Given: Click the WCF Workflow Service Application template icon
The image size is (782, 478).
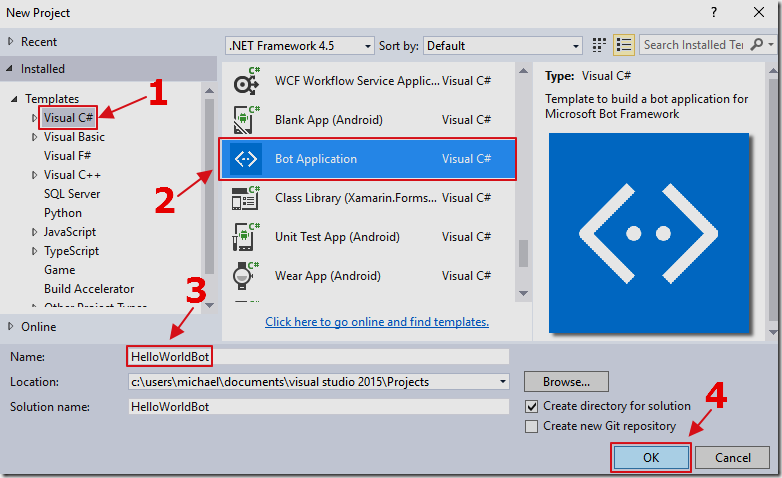Looking at the screenshot, I should point(246,82).
